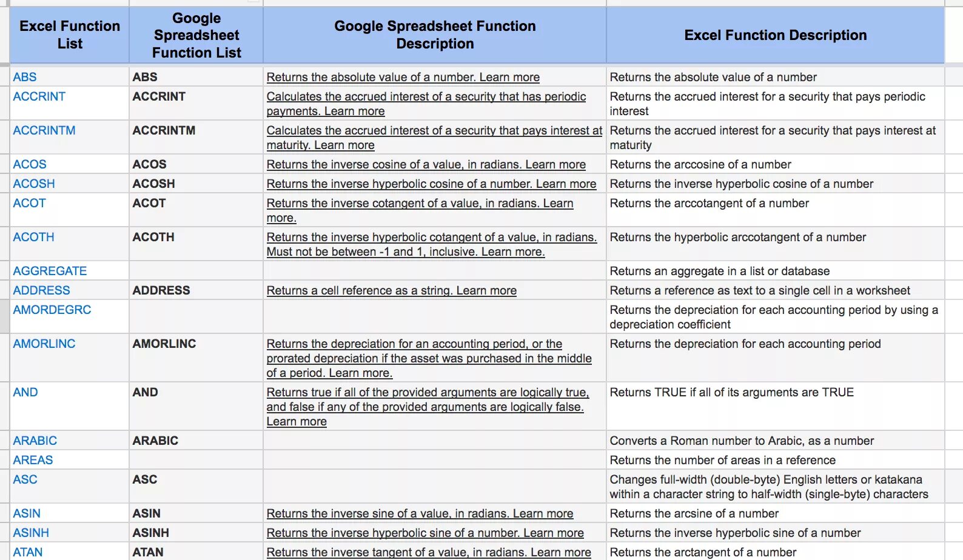The height and width of the screenshot is (560, 963).
Task: Select 'Returns the arccosine of a number' cell
Action: pyautogui.click(x=776, y=164)
